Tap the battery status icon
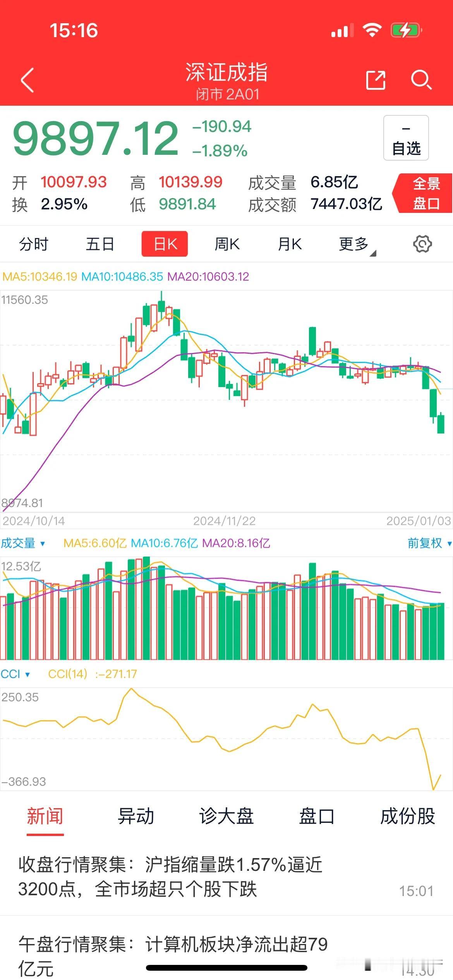This screenshot has width=453, height=980. point(406,30)
